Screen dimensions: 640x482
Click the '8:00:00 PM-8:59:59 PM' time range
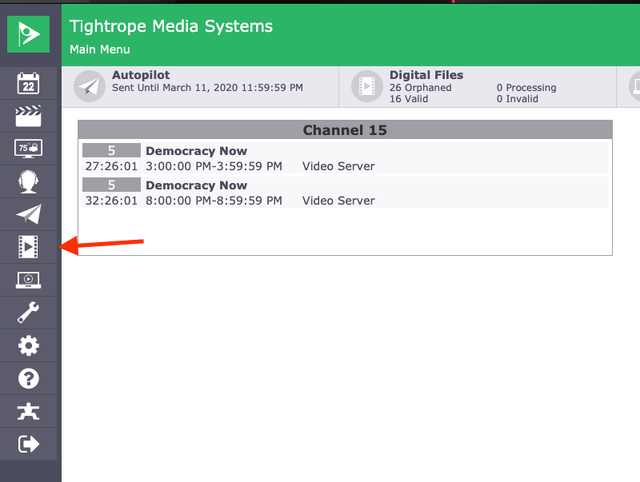point(214,201)
